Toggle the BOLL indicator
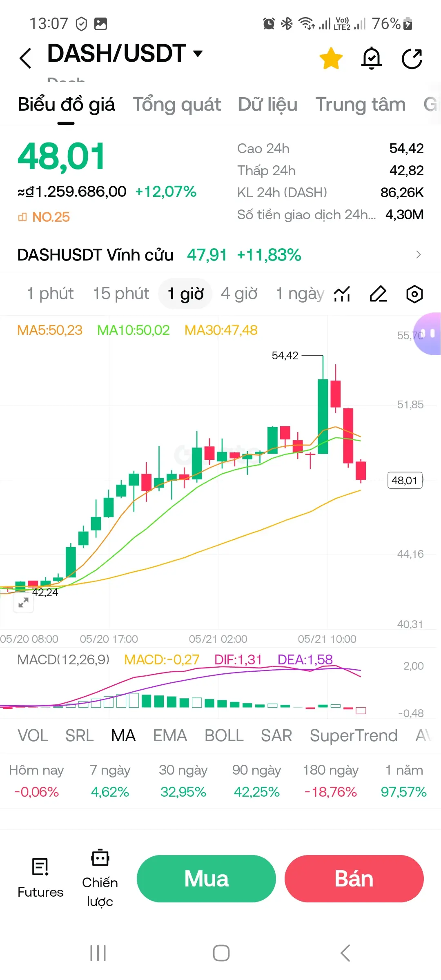441x980 pixels. (x=224, y=736)
